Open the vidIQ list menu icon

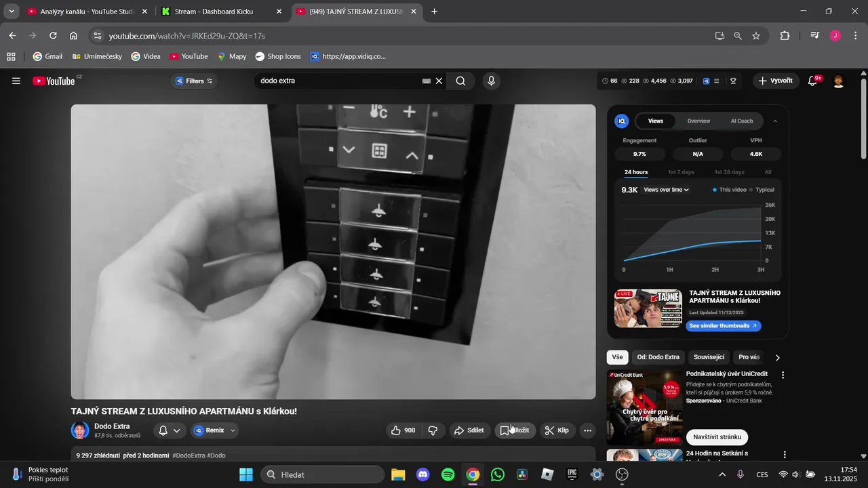coord(716,81)
